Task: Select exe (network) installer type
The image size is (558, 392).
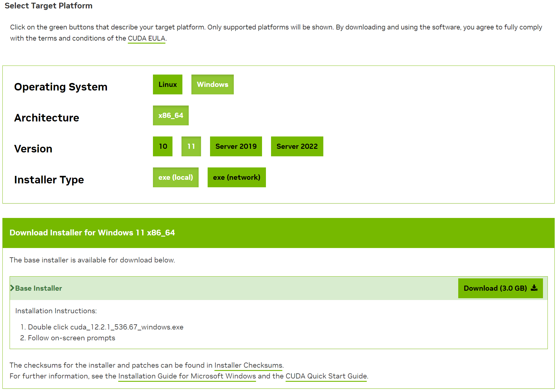Action: pos(236,177)
